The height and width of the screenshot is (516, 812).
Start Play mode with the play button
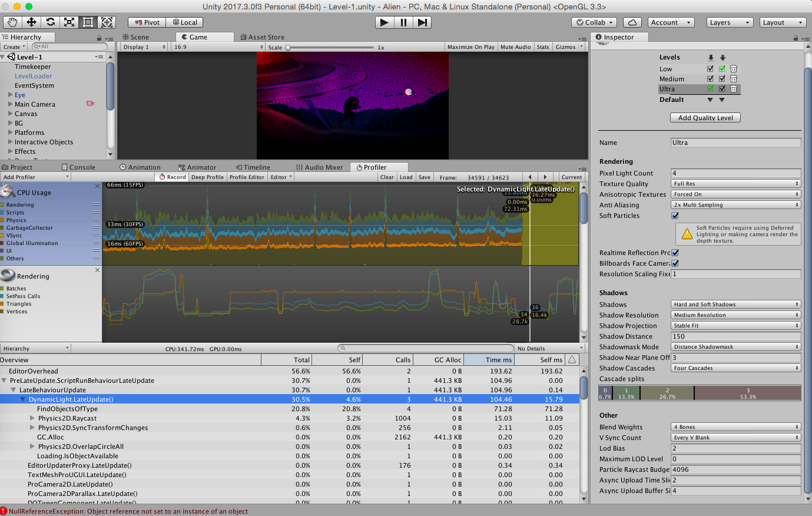[x=385, y=22]
